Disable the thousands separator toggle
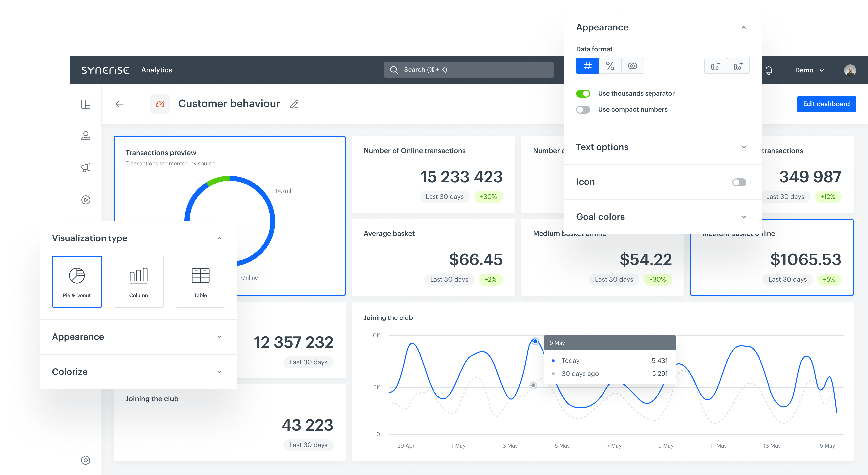Image resolution: width=868 pixels, height=475 pixels. [x=583, y=93]
